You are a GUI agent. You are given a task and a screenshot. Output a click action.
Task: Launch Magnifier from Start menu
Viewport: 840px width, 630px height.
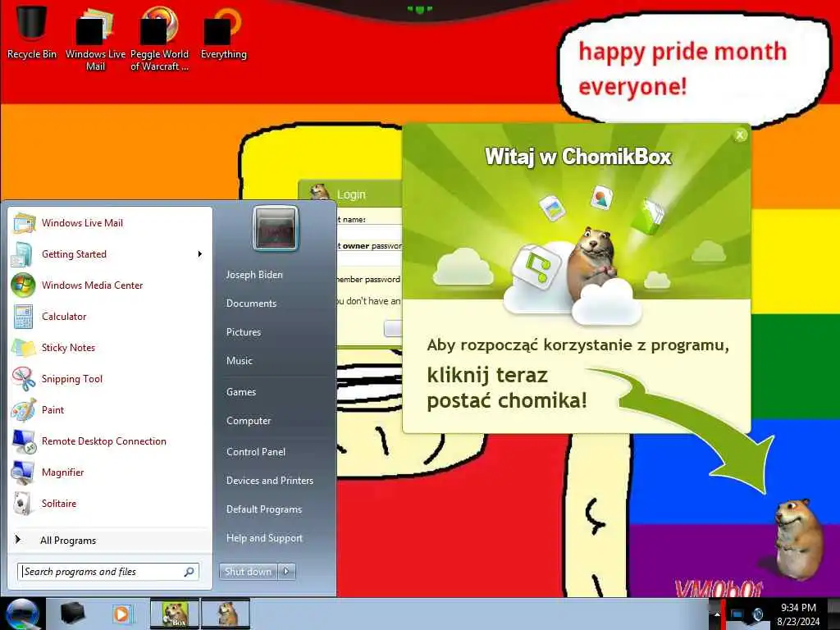[x=110, y=472]
